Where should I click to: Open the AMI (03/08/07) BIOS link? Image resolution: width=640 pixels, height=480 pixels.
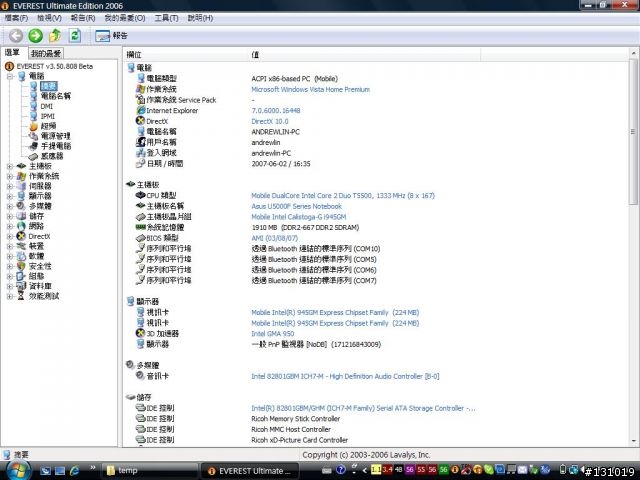click(x=274, y=238)
